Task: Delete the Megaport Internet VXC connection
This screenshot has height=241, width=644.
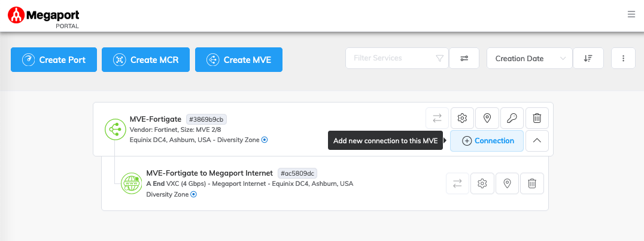Action: coord(532,183)
